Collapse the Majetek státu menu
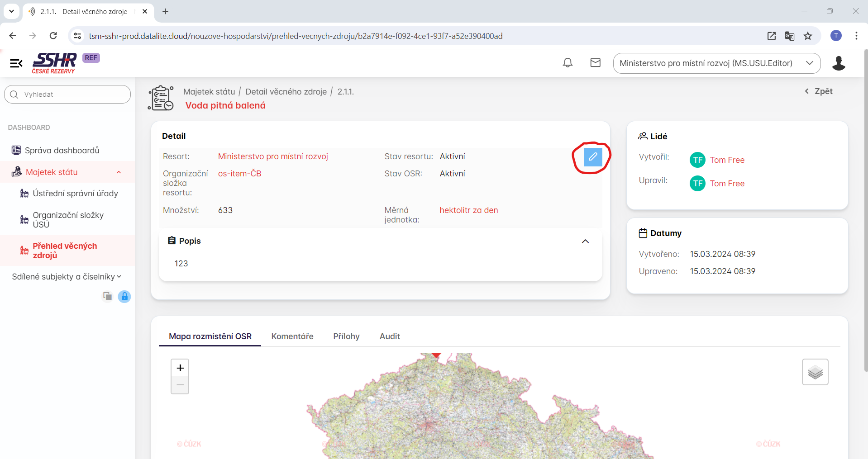The image size is (868, 459). click(119, 172)
